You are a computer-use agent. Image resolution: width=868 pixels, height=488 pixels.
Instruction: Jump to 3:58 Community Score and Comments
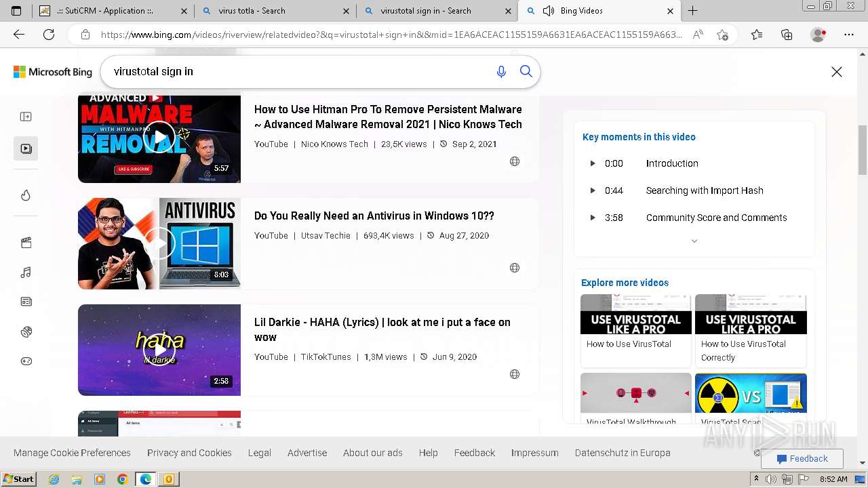click(x=694, y=218)
